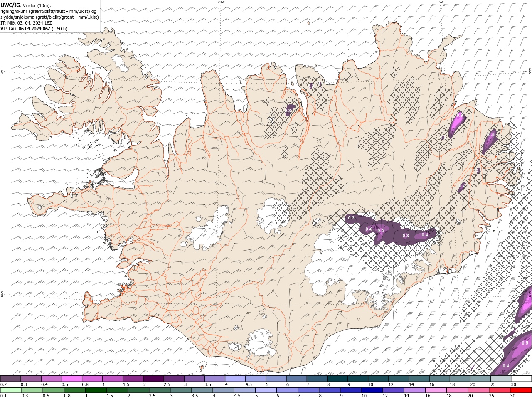Click the pale pink lower swatch labeled 16
Screen dimensions: 532x399
tap(436, 390)
